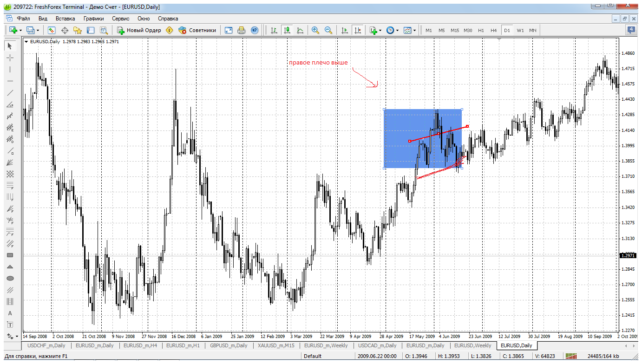This screenshot has width=642, height=364.
Task: Select the Text tool marked A
Action: tap(10, 313)
